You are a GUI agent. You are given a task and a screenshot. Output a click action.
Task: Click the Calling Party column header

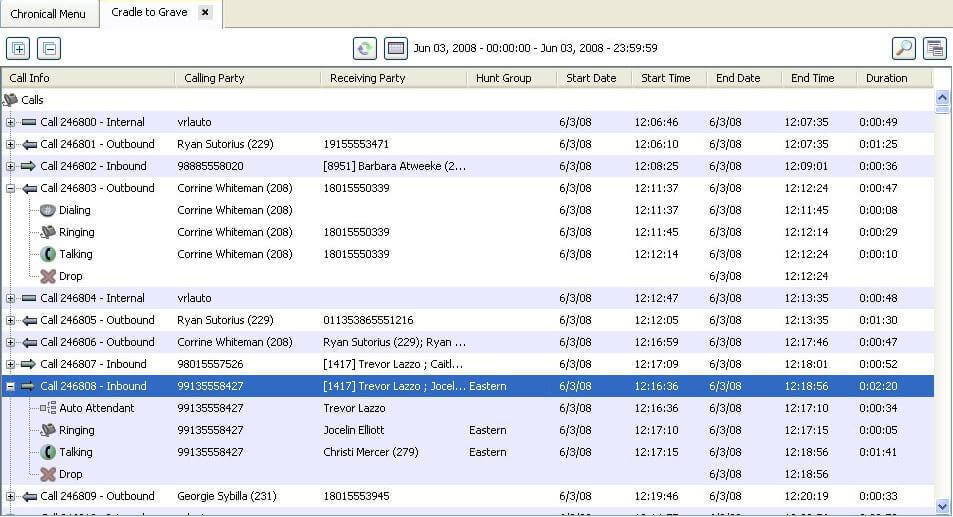(214, 78)
